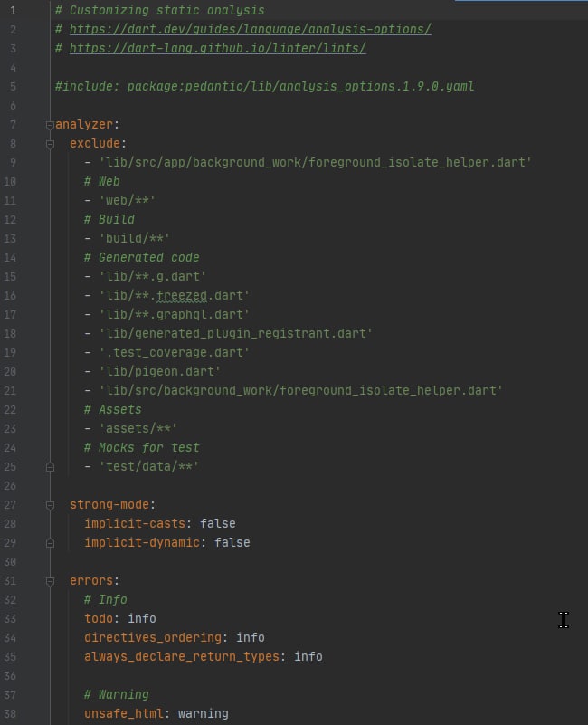The width and height of the screenshot is (588, 725).
Task: Click the 'exclude' key
Action: pos(95,143)
